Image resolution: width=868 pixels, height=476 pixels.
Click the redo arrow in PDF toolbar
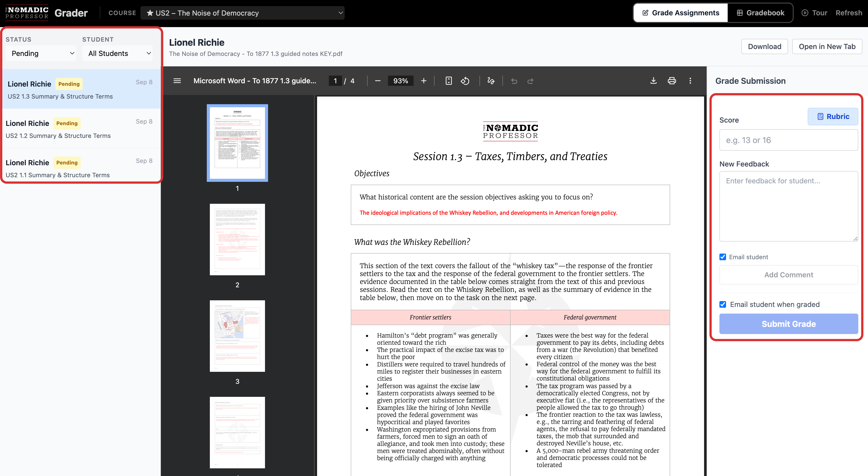coord(530,81)
